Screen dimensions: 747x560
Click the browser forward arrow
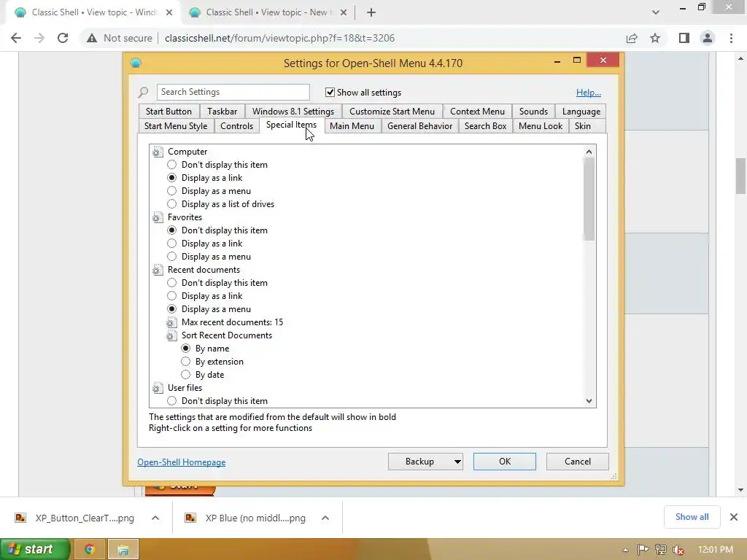click(x=39, y=38)
